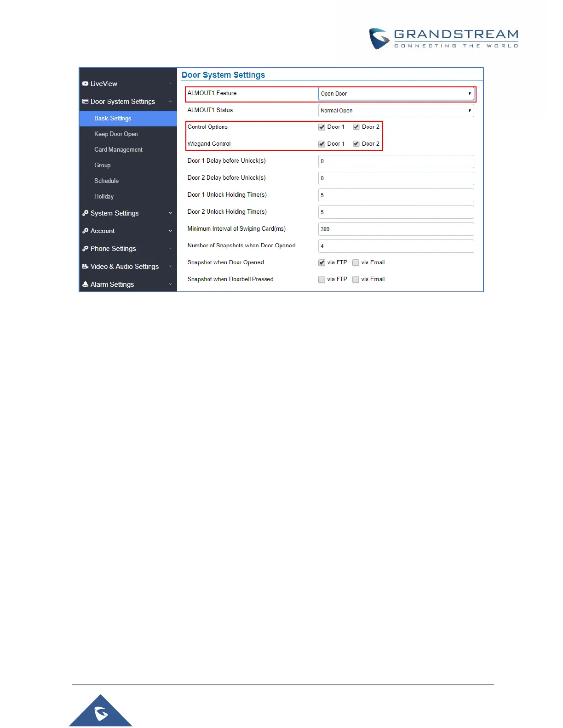This screenshot has width=563, height=728.
Task: Expand the System Settings chevron
Action: pyautogui.click(x=170, y=213)
